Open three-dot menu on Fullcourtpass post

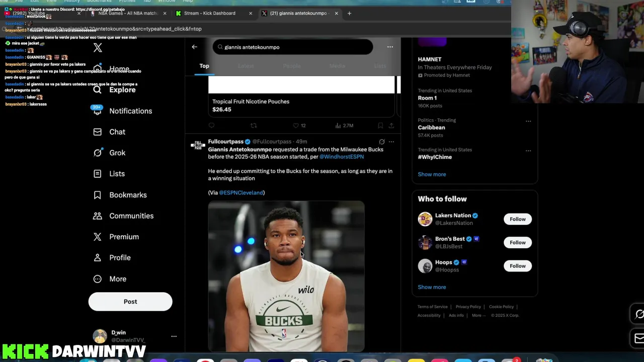tap(391, 142)
